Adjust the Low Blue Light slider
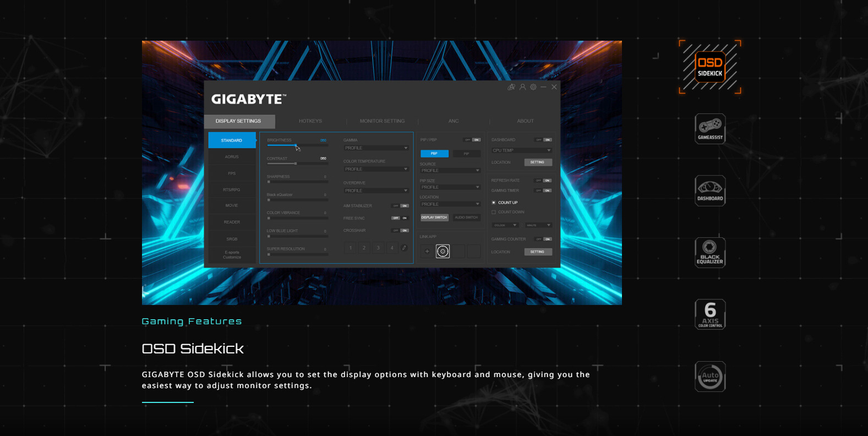The height and width of the screenshot is (436, 868). click(297, 236)
